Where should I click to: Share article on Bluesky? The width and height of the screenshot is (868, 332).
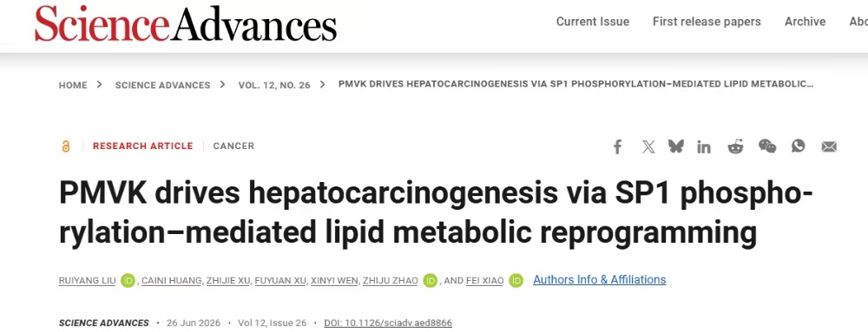(676, 146)
